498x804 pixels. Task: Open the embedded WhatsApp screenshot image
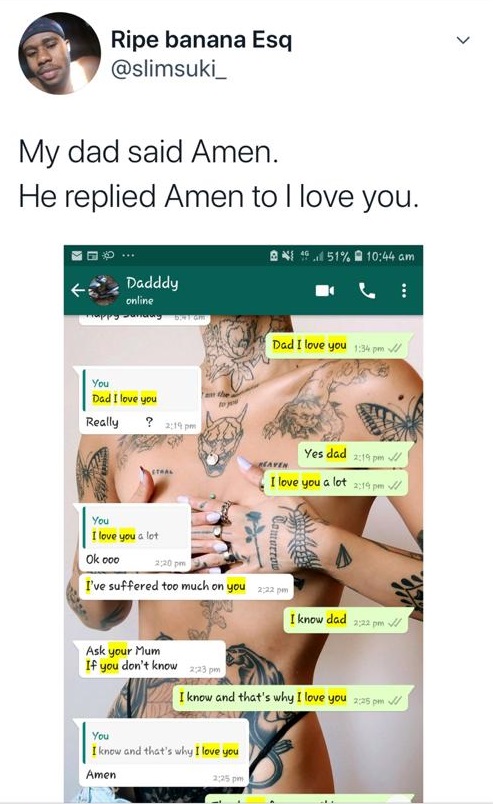tap(244, 524)
